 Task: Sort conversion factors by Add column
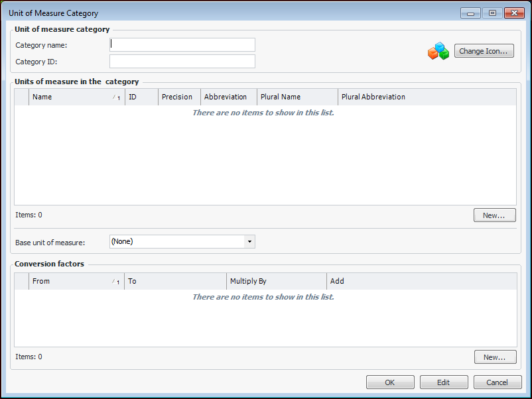[x=422, y=282]
